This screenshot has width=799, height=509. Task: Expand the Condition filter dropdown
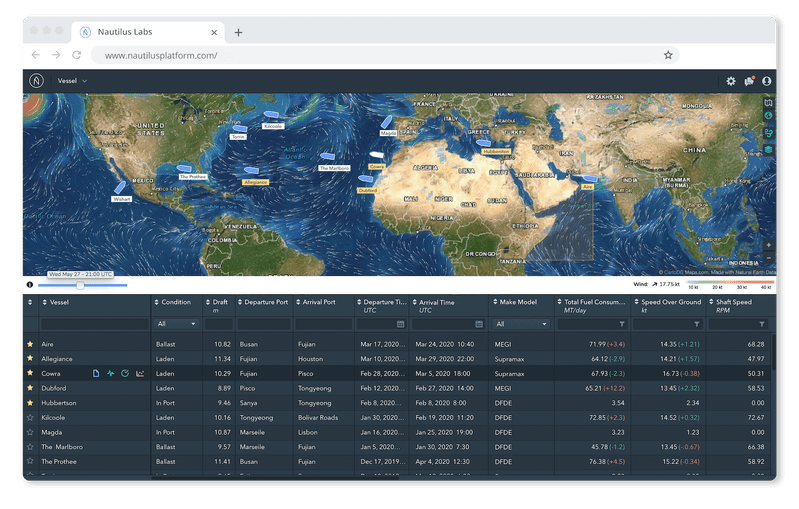(x=176, y=324)
